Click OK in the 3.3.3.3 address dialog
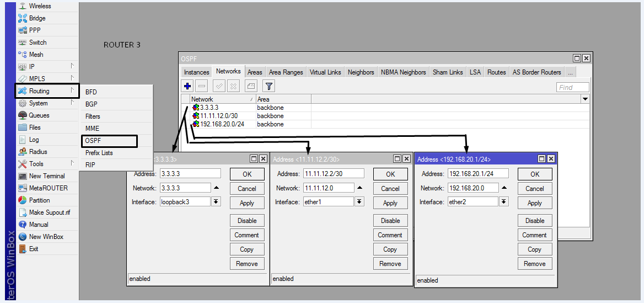Viewport: 644px width, 303px height. click(x=247, y=174)
